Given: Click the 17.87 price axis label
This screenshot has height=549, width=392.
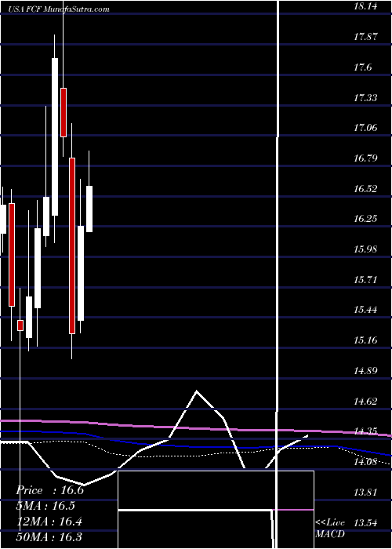Looking at the screenshot, I should pyautogui.click(x=365, y=36).
